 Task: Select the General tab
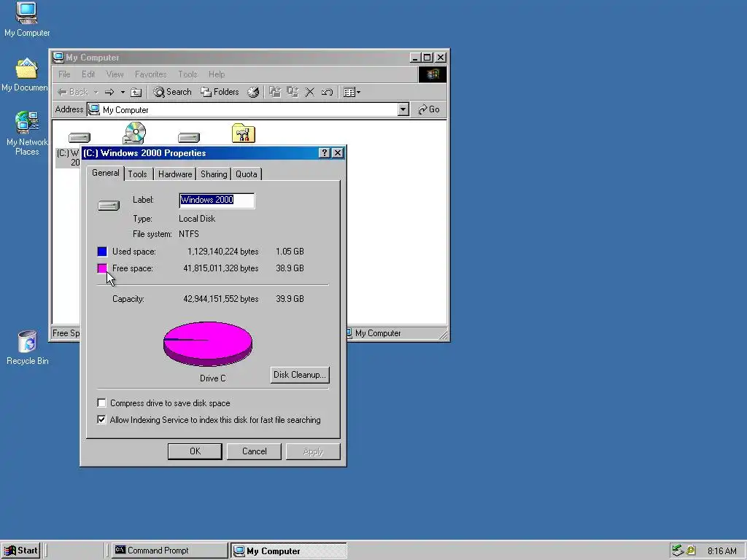pyautogui.click(x=105, y=173)
